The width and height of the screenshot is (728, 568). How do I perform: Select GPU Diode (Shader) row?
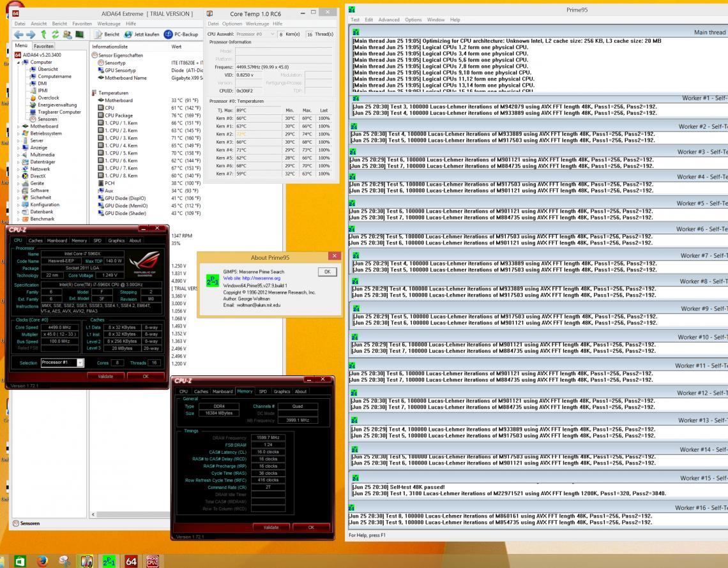click(149, 213)
